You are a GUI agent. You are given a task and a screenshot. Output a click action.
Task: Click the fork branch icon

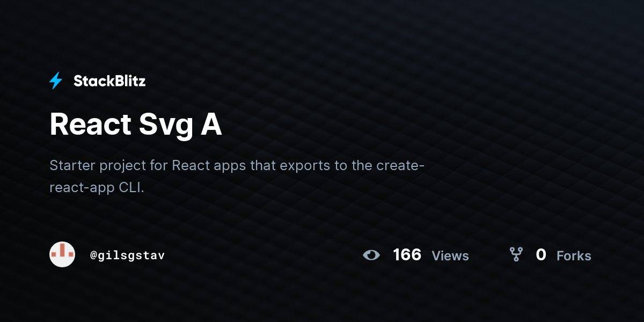click(x=516, y=254)
